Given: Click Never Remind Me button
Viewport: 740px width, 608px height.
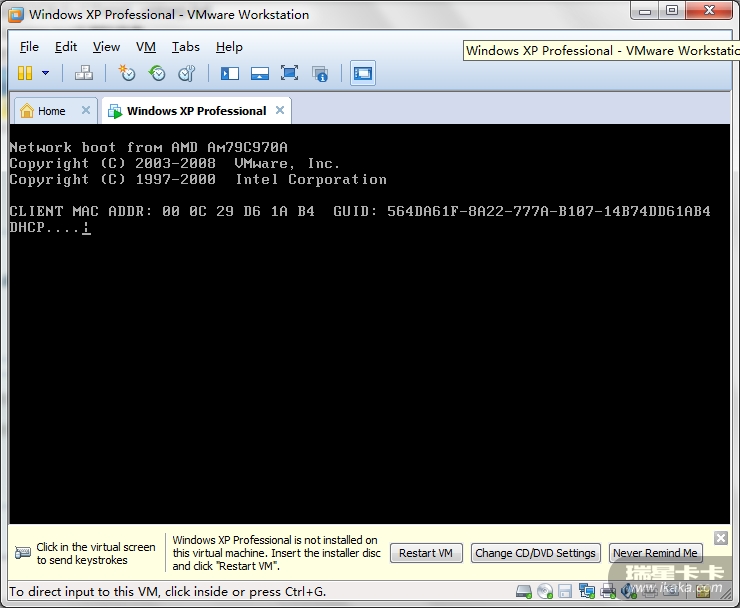Looking at the screenshot, I should click(x=655, y=553).
